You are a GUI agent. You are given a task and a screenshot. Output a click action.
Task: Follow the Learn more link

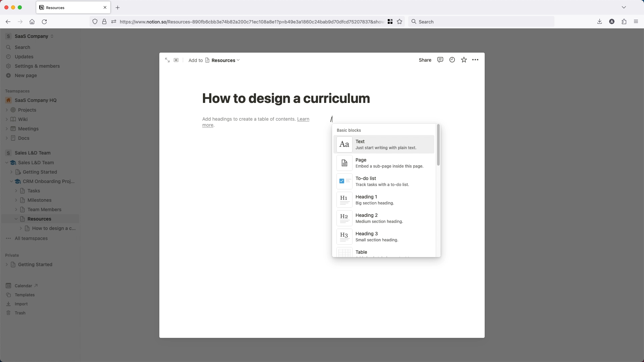pyautogui.click(x=303, y=119)
